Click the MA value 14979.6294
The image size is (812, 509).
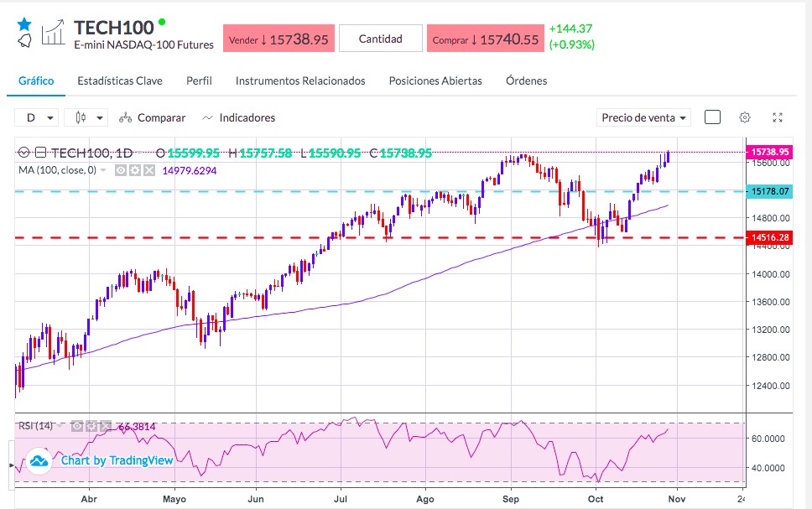190,171
